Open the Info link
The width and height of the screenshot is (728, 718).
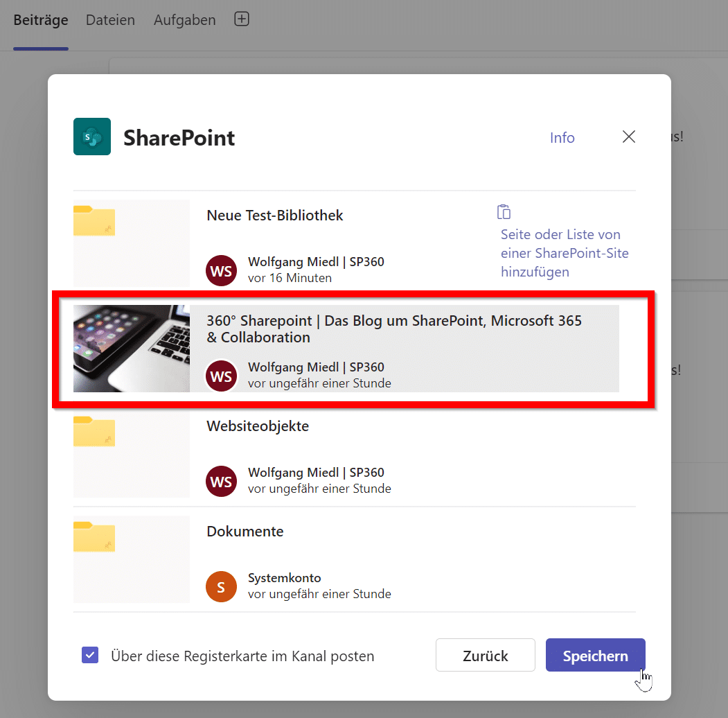click(x=562, y=137)
